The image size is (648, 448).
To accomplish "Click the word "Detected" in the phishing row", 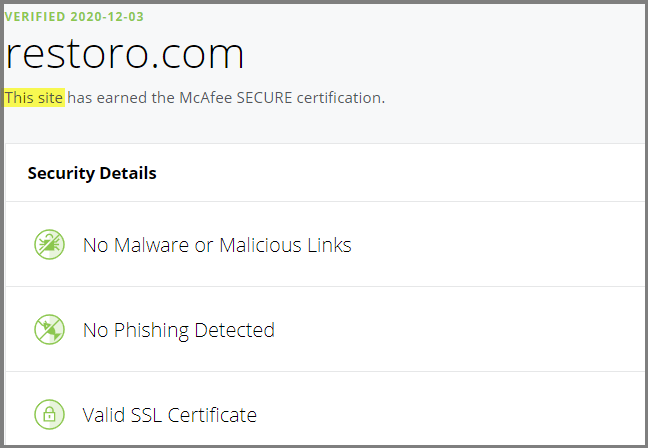I will pos(234,330).
